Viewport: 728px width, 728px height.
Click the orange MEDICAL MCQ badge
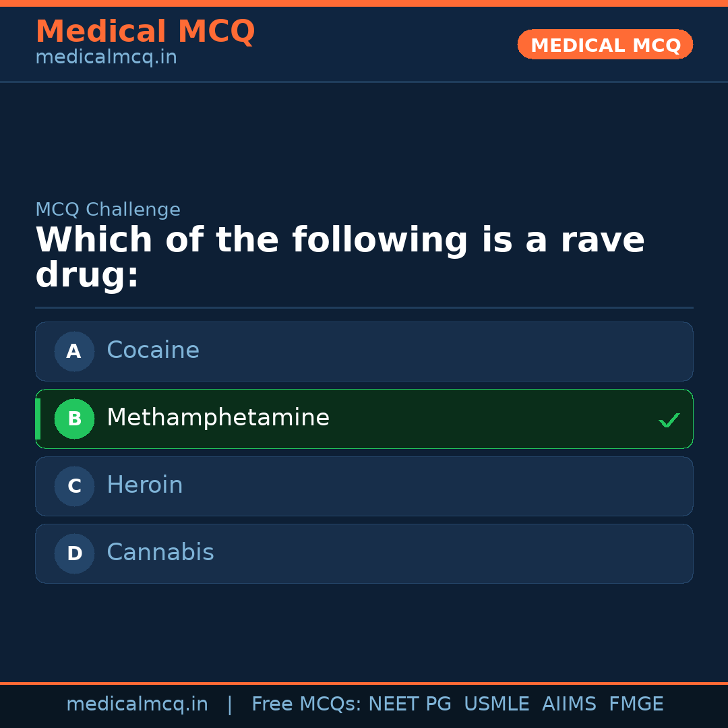pyautogui.click(x=605, y=44)
